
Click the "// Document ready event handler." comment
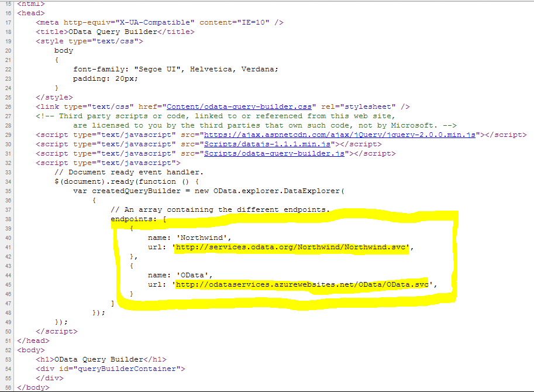(x=129, y=173)
